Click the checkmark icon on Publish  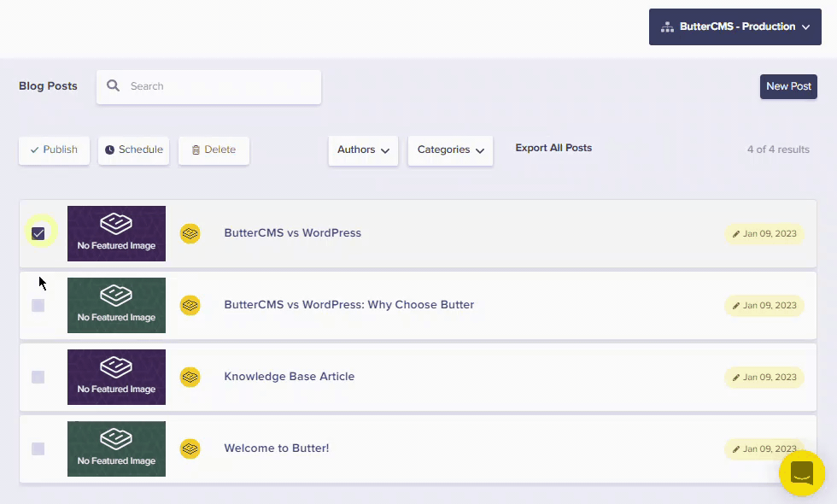click(x=34, y=150)
